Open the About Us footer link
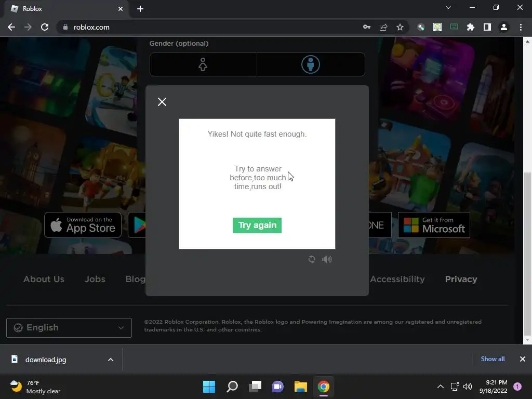This screenshot has width=532, height=399. coord(44,279)
